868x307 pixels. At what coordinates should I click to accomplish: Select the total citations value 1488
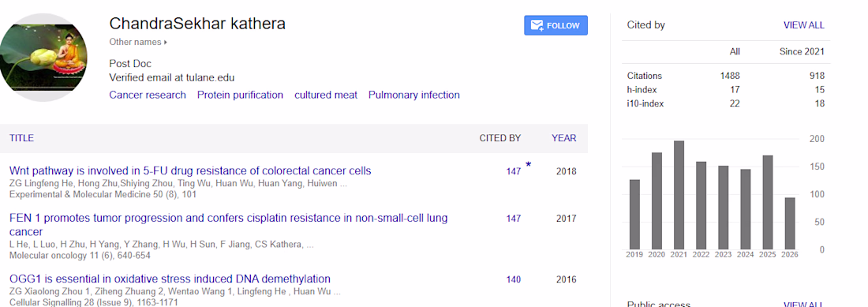pos(731,76)
